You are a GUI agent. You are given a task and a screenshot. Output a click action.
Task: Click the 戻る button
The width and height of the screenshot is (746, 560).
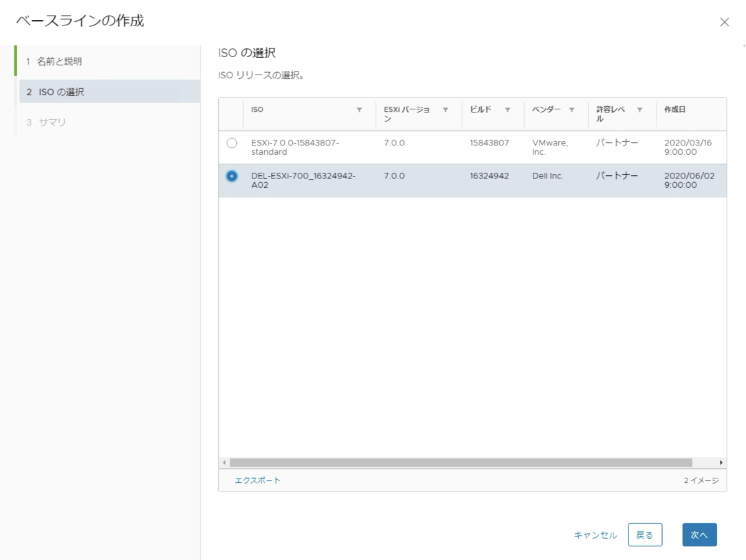click(x=645, y=535)
